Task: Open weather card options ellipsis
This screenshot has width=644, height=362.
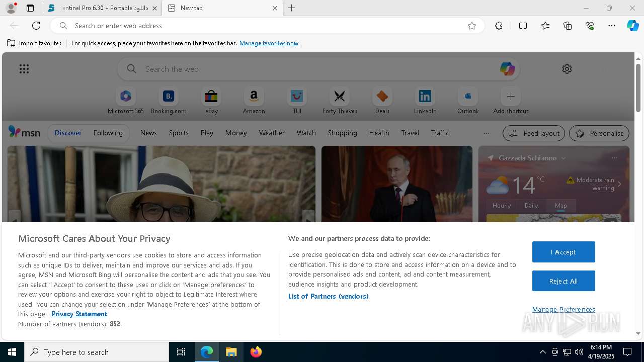Action: coord(614,158)
